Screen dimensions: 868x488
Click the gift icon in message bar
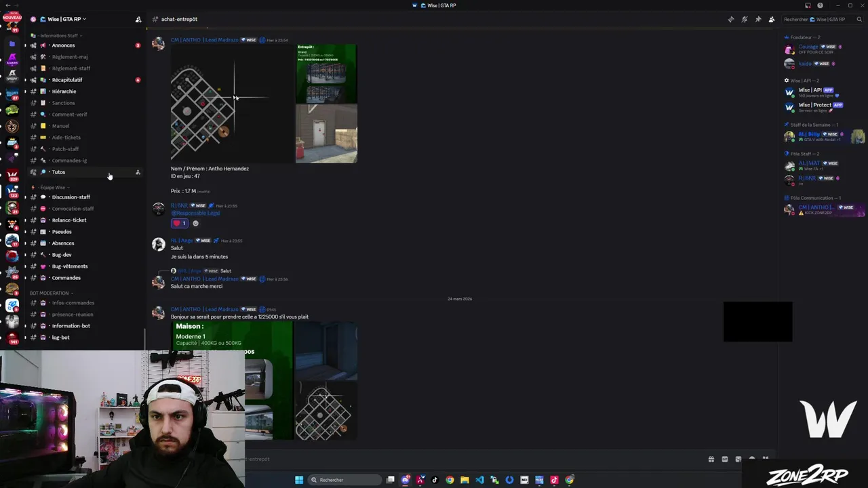(x=711, y=459)
